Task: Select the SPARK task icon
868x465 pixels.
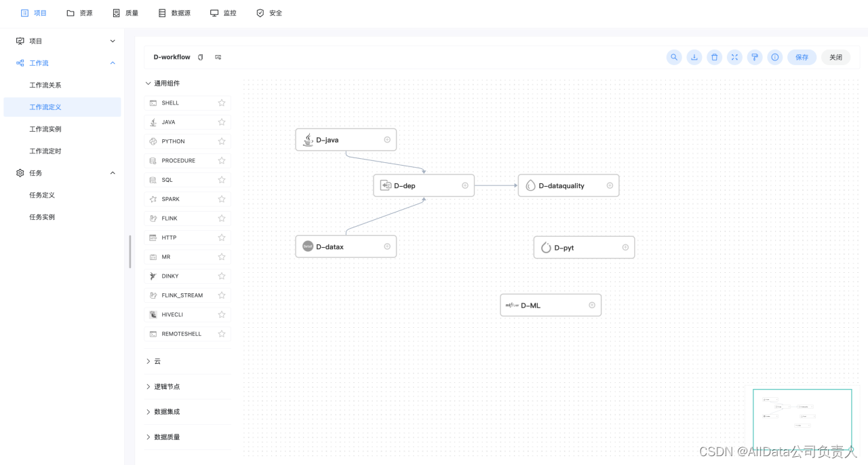Action: click(x=153, y=199)
